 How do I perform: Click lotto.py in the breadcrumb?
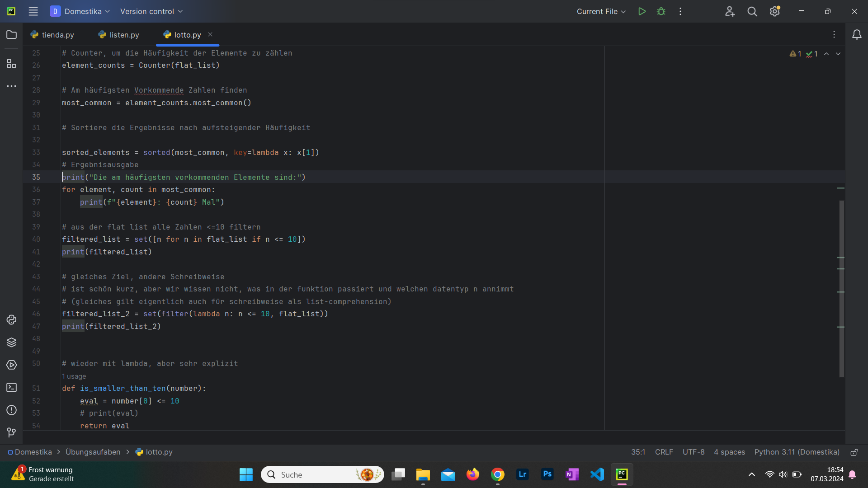(x=154, y=452)
